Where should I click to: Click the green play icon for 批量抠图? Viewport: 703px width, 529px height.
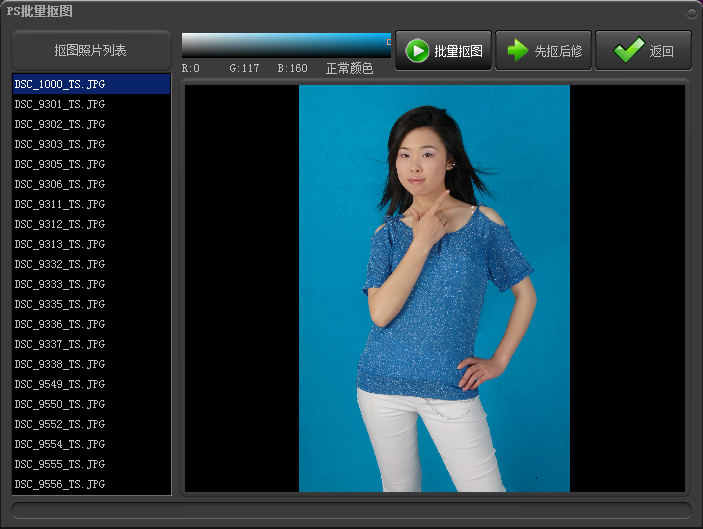pyautogui.click(x=417, y=51)
